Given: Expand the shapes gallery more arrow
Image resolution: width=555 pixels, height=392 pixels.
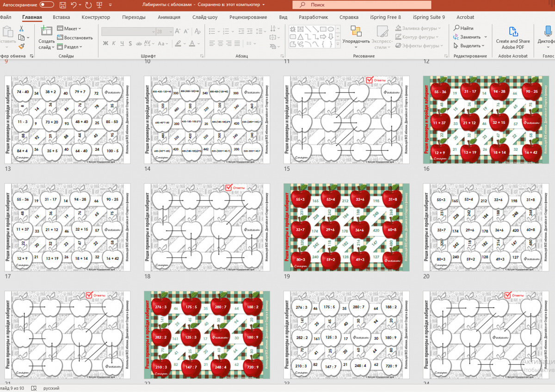Looking at the screenshot, I should [x=337, y=45].
